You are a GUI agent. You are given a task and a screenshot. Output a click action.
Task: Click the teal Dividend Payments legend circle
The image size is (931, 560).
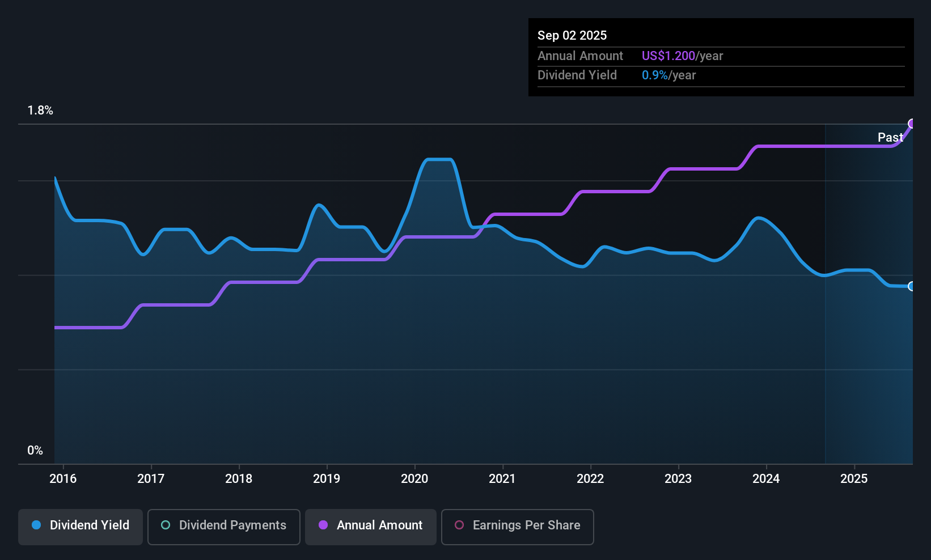point(166,525)
